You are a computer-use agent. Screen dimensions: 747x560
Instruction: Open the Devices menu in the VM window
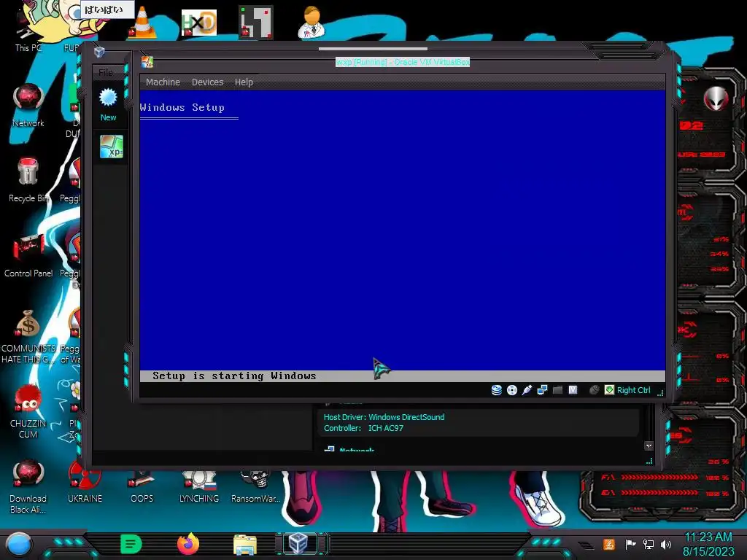pyautogui.click(x=207, y=82)
